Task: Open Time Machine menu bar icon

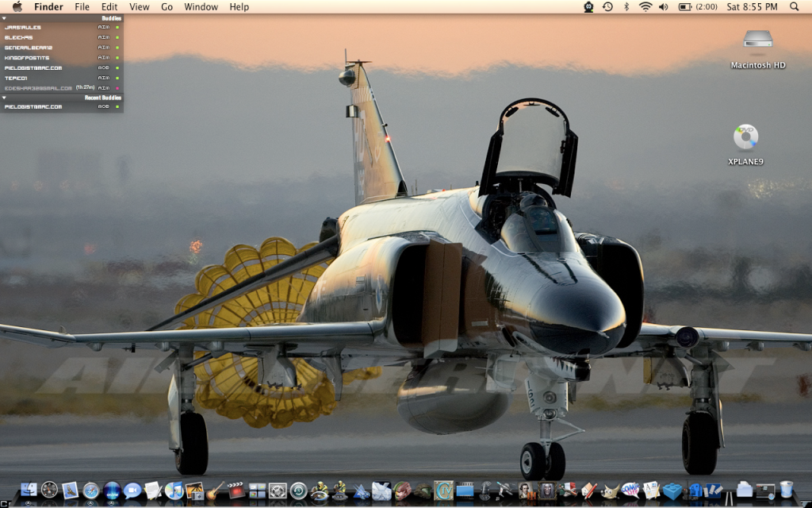Action: point(607,6)
